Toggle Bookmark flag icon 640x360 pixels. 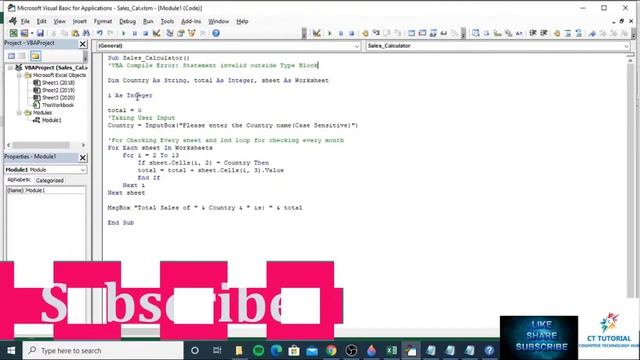(x=592, y=33)
